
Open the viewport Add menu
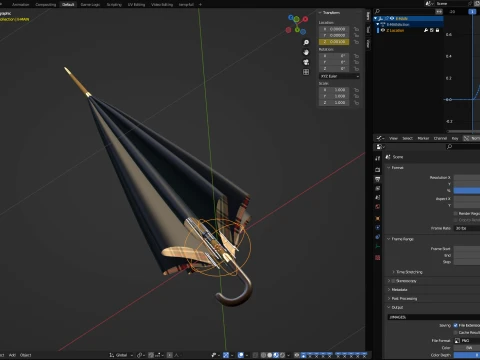click(x=12, y=355)
